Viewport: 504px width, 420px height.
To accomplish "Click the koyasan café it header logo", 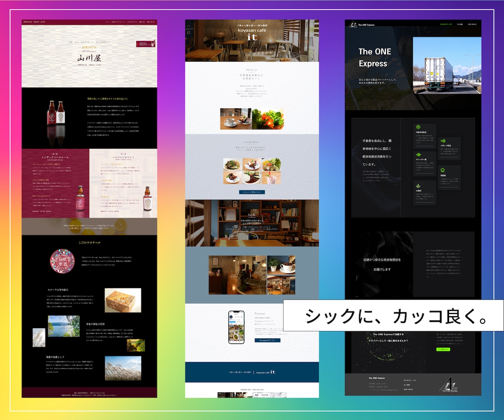I will click(x=252, y=34).
